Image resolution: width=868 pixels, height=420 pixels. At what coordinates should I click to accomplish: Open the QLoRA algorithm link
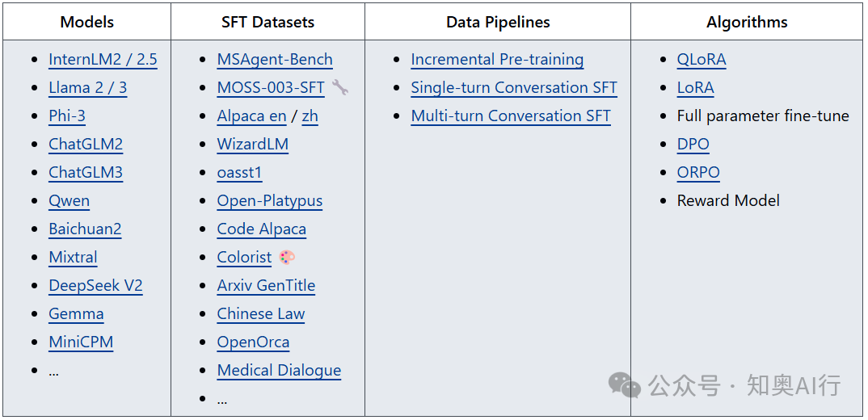(702, 60)
